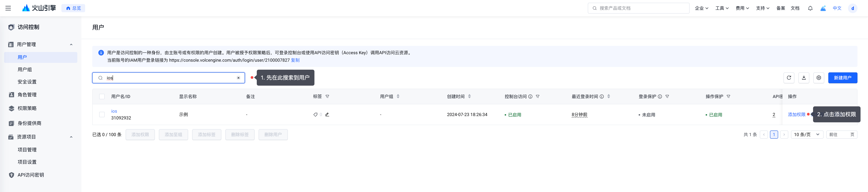This screenshot has width=868, height=192.
Task: Sort by 最近登录时间 column
Action: point(609,97)
